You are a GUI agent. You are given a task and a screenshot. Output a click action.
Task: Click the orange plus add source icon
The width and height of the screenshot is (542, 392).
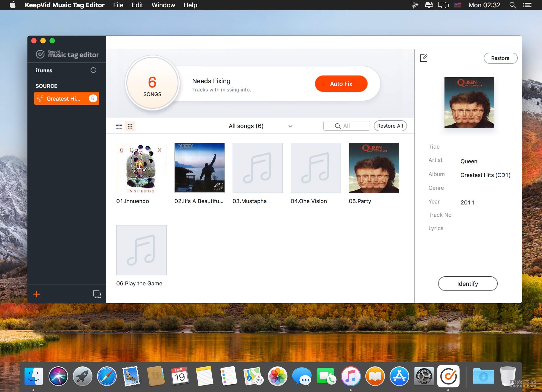pos(37,294)
